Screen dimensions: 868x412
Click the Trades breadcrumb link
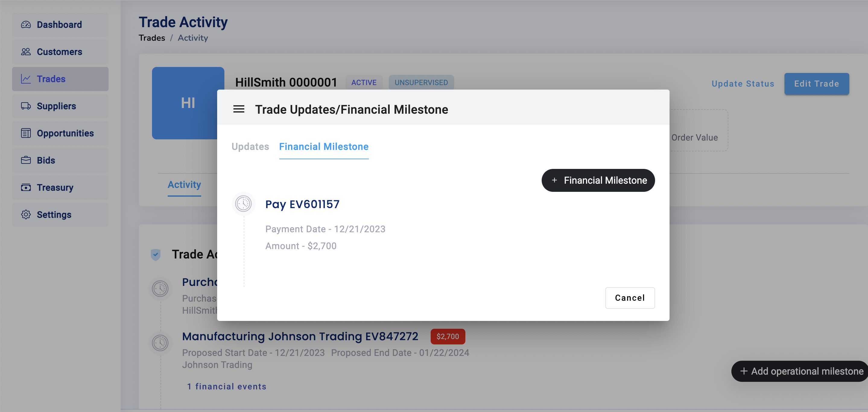[152, 38]
